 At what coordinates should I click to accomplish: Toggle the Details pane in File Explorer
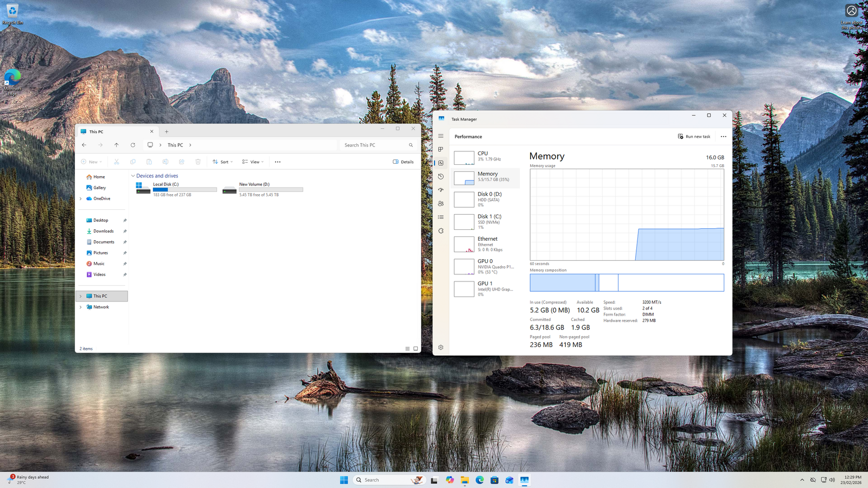(403, 162)
